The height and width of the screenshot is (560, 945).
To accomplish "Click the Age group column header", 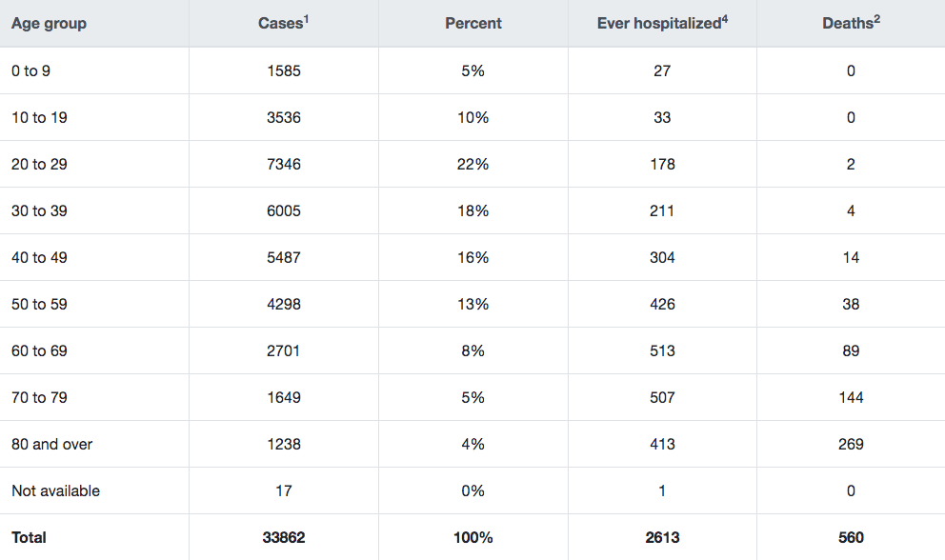I will pyautogui.click(x=49, y=24).
